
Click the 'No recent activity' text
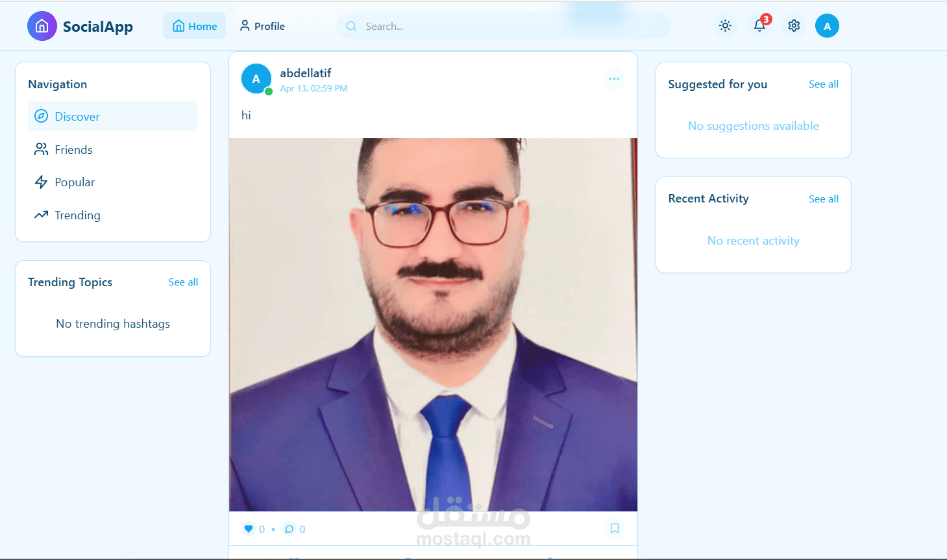[754, 241]
